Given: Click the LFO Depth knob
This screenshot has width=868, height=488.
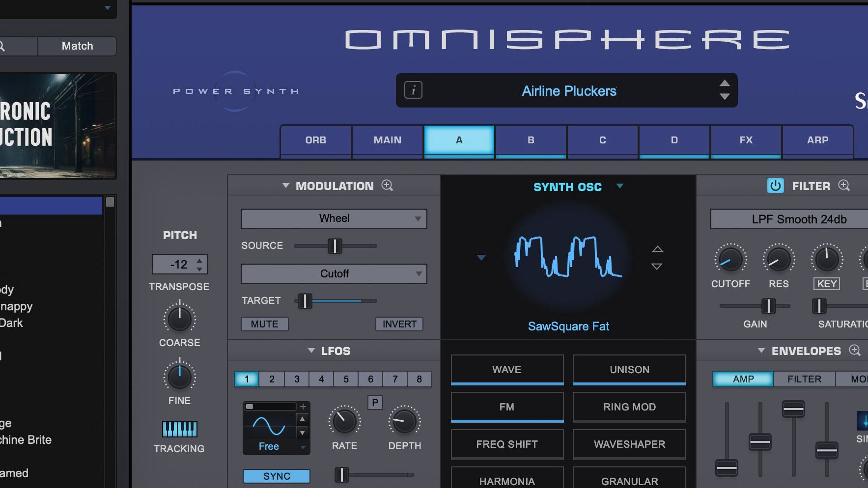Looking at the screenshot, I should 404,421.
